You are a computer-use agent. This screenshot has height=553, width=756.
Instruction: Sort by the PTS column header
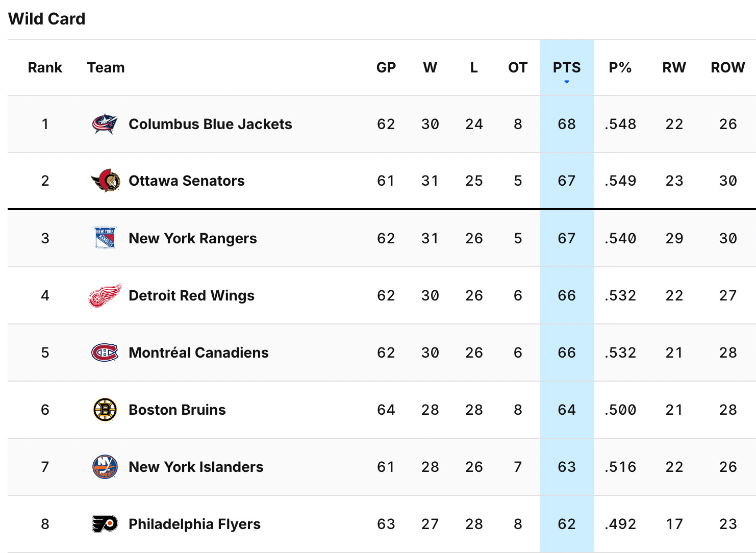tap(567, 68)
